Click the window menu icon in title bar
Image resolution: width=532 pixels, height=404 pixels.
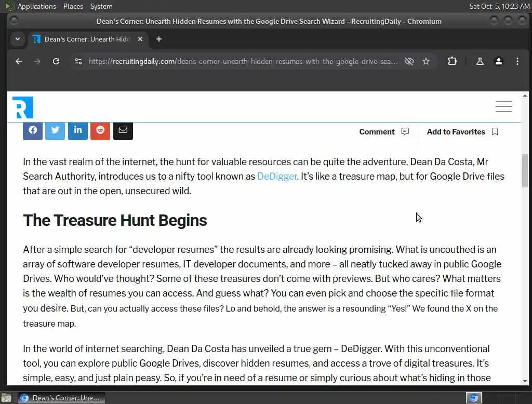[14, 21]
